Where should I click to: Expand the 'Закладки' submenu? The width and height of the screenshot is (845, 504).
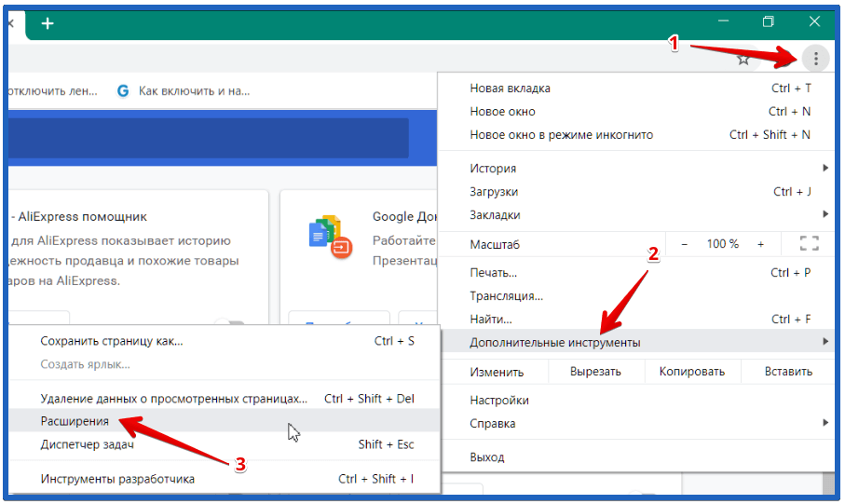(638, 215)
